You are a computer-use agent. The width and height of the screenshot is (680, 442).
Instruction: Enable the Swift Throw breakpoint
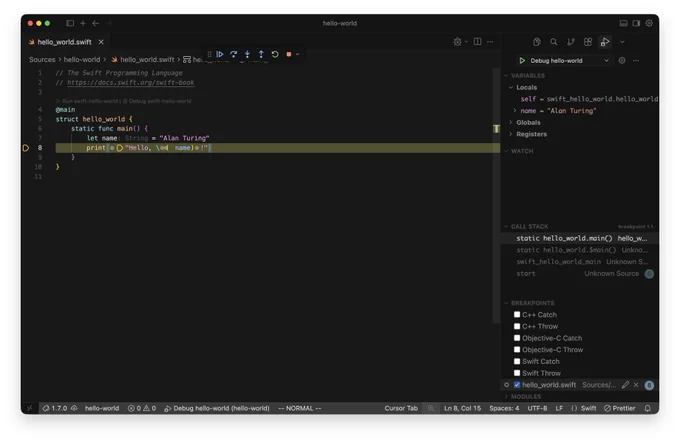tap(517, 373)
